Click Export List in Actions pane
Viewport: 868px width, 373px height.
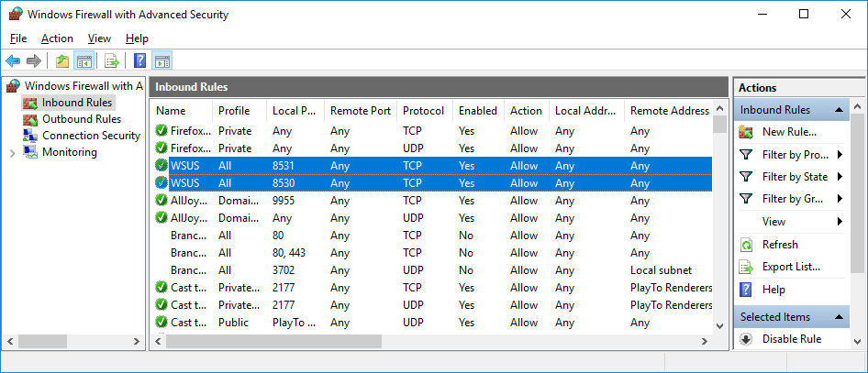(x=791, y=267)
